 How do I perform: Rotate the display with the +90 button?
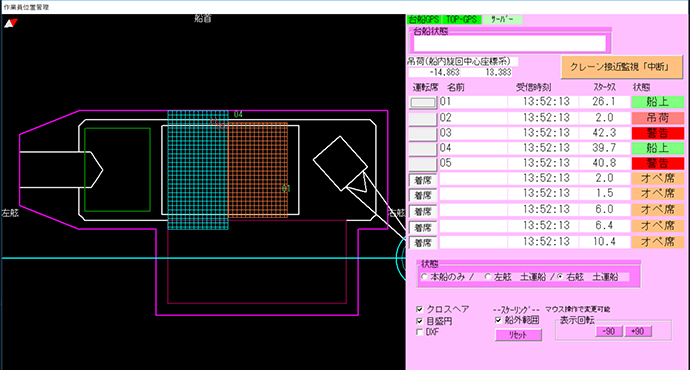coord(638,331)
